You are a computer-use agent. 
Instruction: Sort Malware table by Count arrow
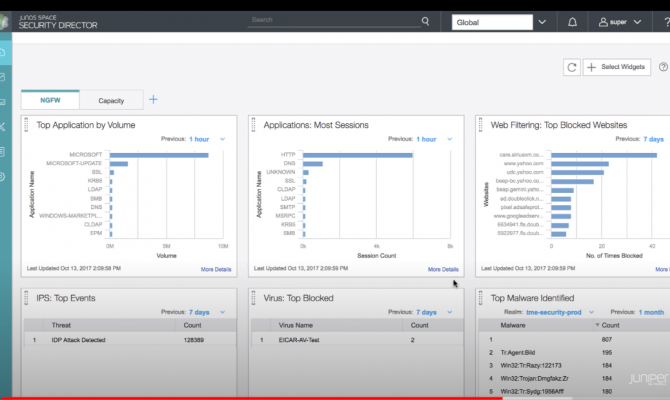pyautogui.click(x=597, y=325)
